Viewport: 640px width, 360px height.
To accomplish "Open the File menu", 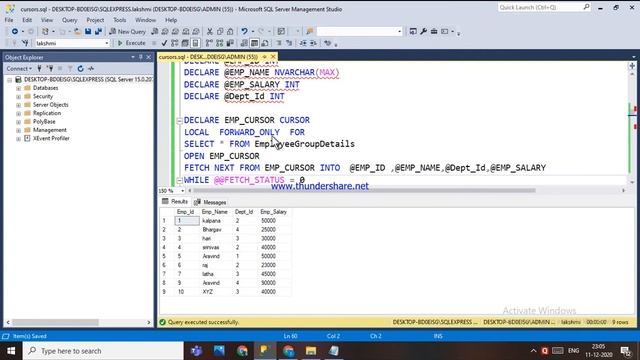I will pyautogui.click(x=9, y=20).
